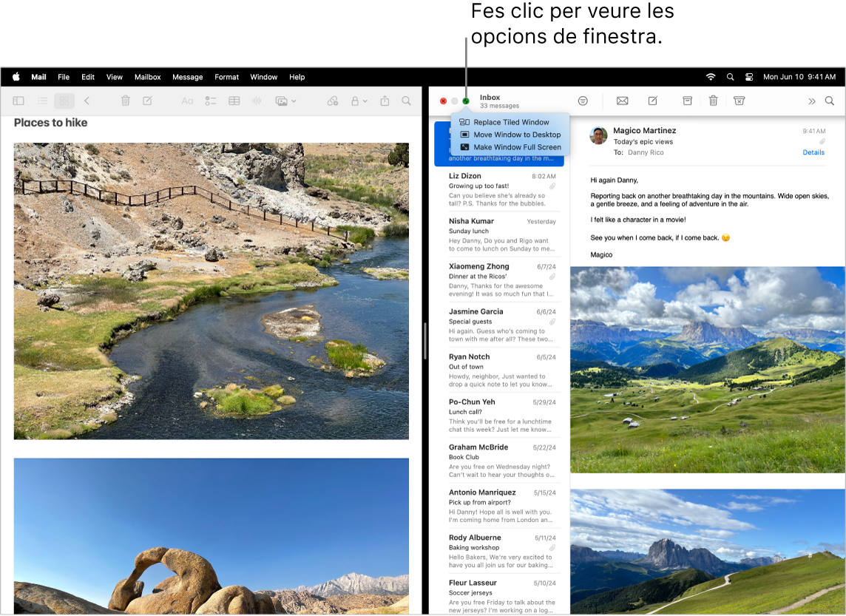Open Spotlight search from the menu bar
The image size is (846, 616).
[x=730, y=77]
